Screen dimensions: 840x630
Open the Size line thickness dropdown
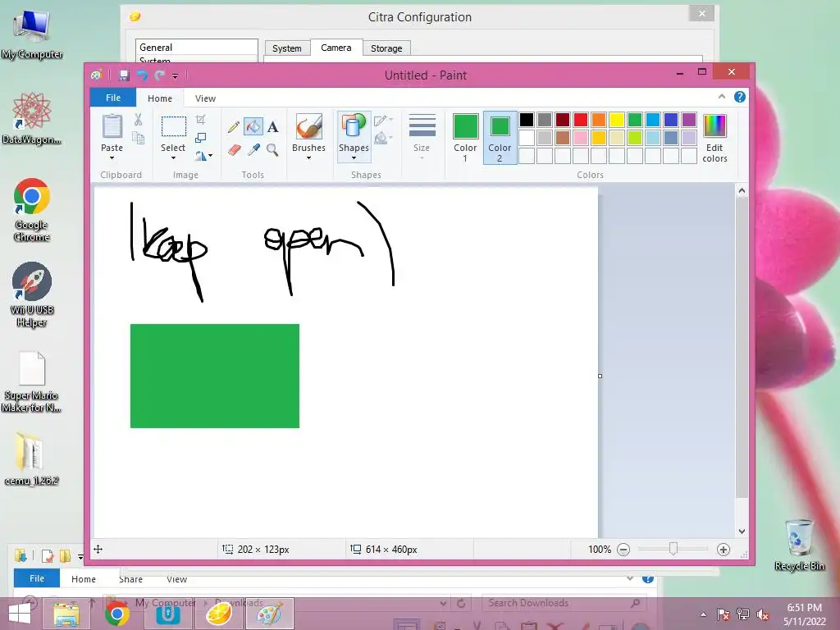[x=422, y=136]
